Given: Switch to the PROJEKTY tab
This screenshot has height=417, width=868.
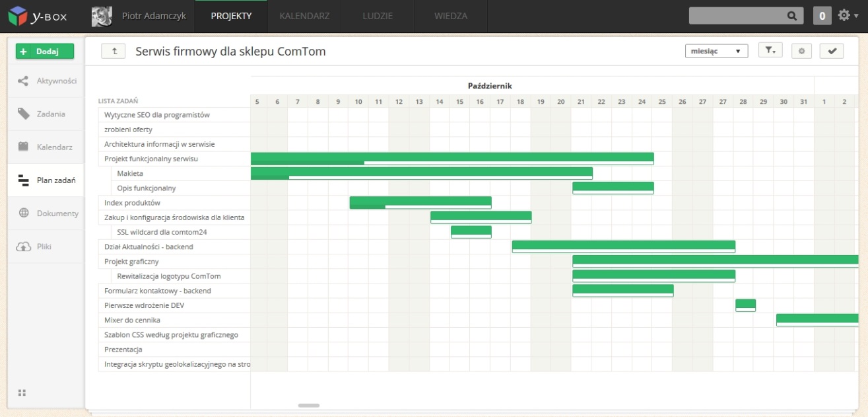Looking at the screenshot, I should click(231, 16).
